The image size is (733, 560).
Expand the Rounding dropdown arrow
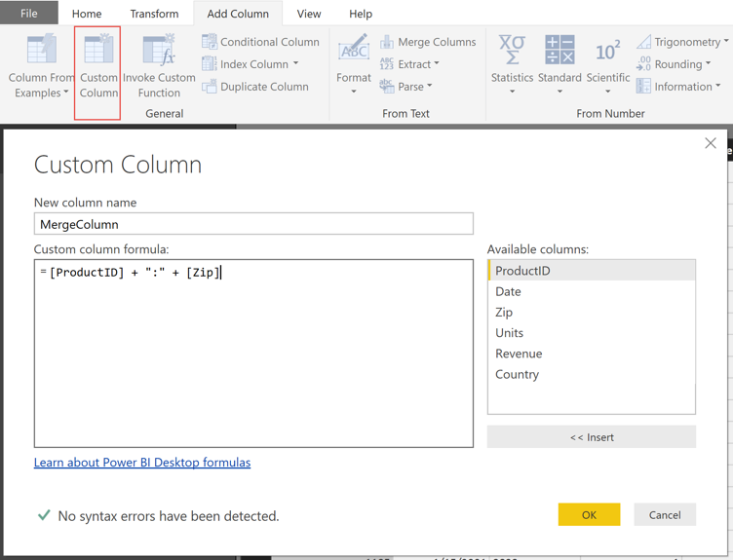click(x=708, y=62)
